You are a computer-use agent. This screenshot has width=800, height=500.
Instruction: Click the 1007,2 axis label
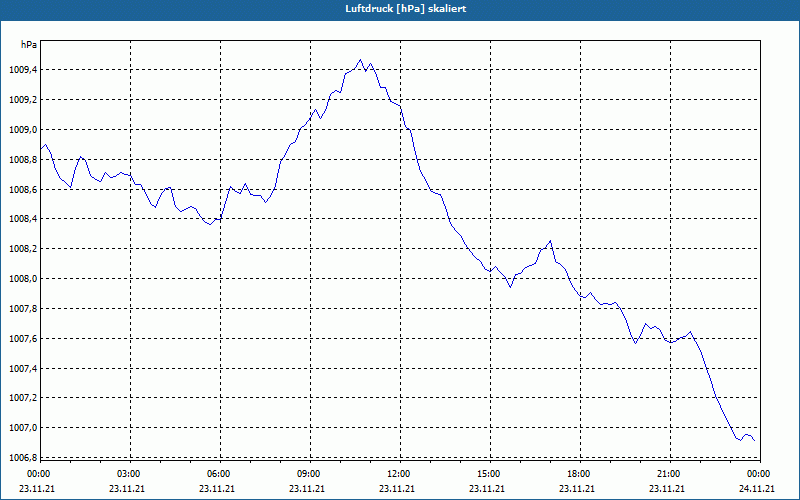pyautogui.click(x=23, y=398)
